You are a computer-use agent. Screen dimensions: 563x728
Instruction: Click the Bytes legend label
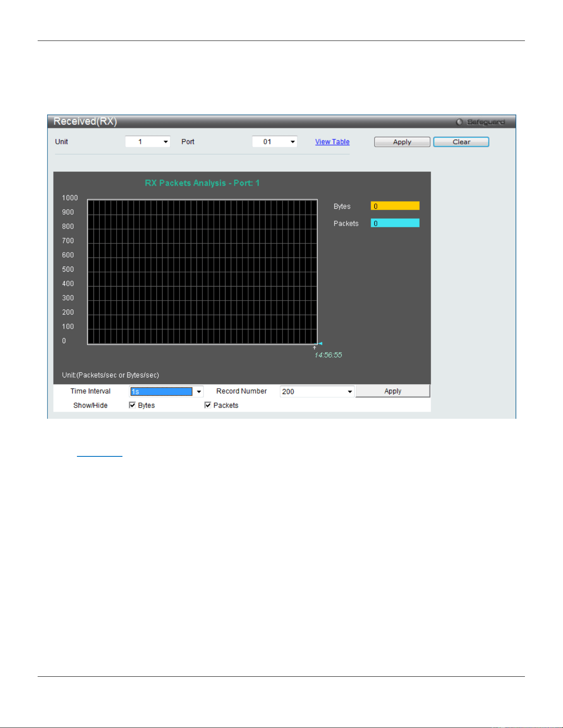tap(342, 206)
